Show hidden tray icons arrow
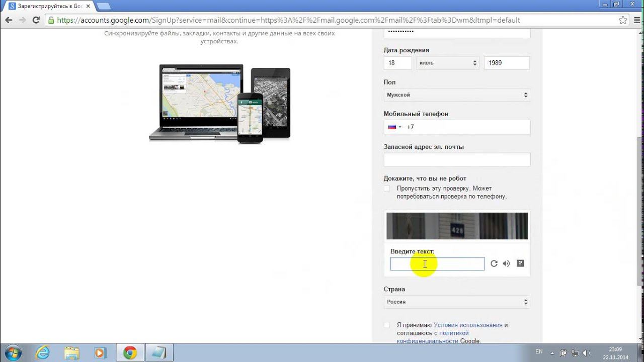 552,353
